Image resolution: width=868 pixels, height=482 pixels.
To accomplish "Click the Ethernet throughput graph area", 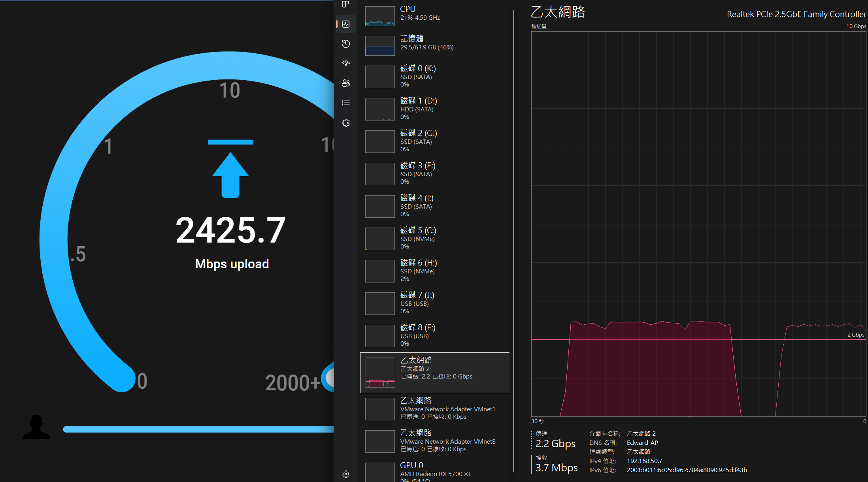I will click(698, 223).
